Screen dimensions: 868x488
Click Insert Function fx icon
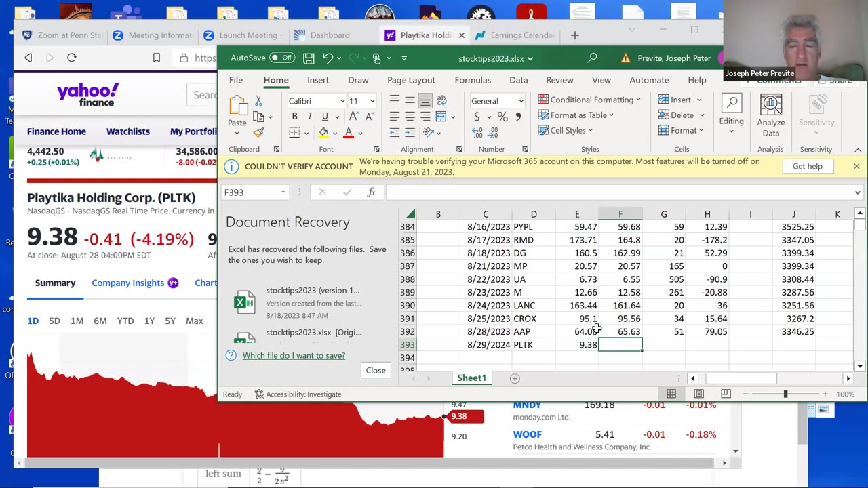(x=371, y=192)
